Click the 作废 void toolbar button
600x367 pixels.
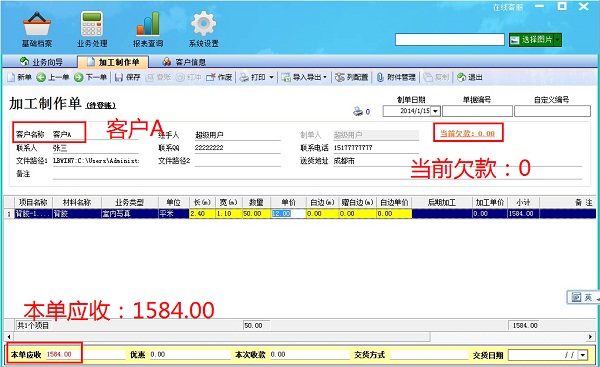point(219,77)
